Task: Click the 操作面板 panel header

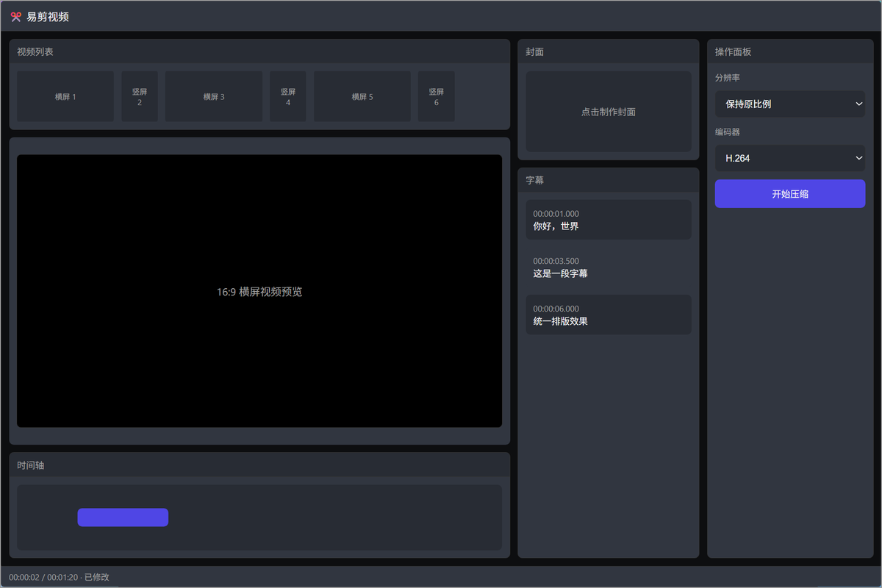Action: (x=790, y=51)
